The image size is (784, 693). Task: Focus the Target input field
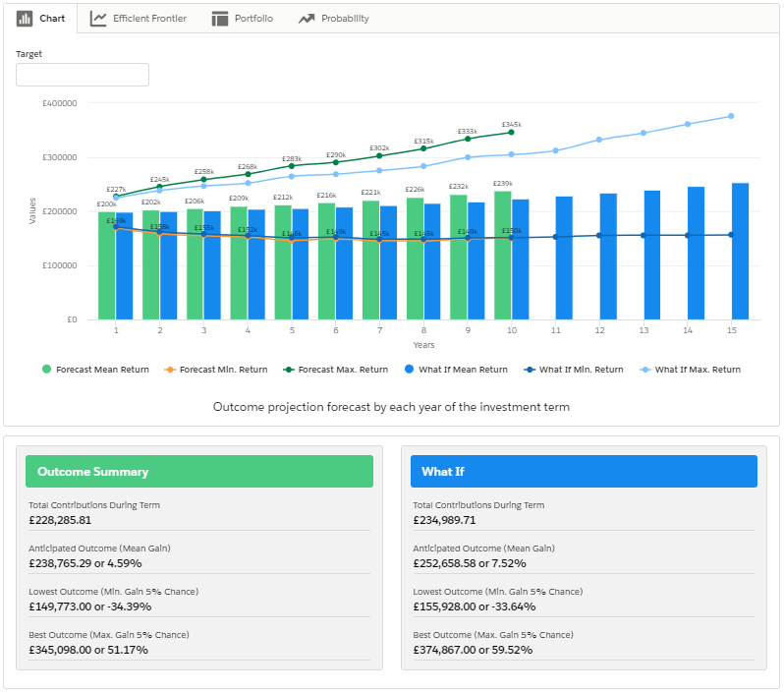click(x=83, y=75)
